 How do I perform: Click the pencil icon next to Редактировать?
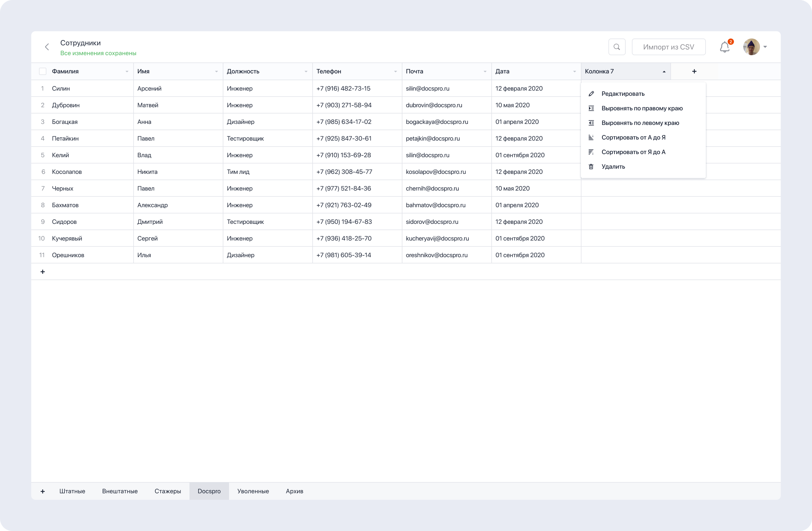coord(591,94)
